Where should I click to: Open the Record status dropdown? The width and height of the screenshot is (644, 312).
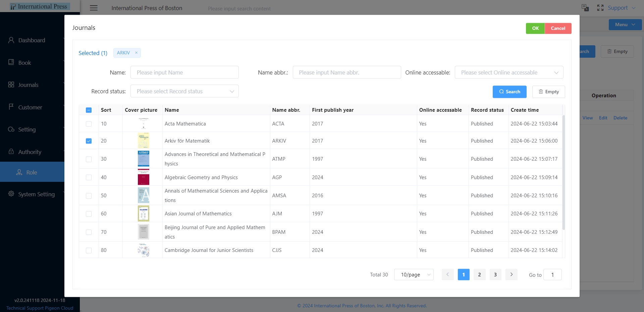click(184, 91)
